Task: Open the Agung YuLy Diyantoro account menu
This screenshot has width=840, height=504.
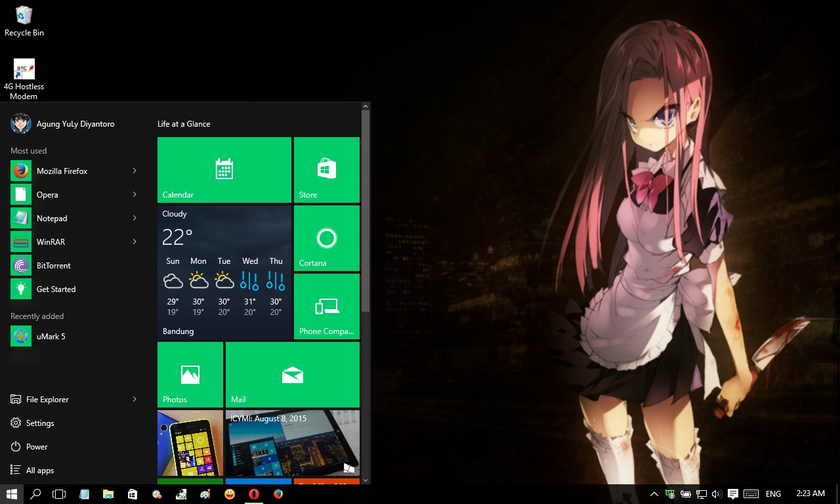Action: pos(63,123)
